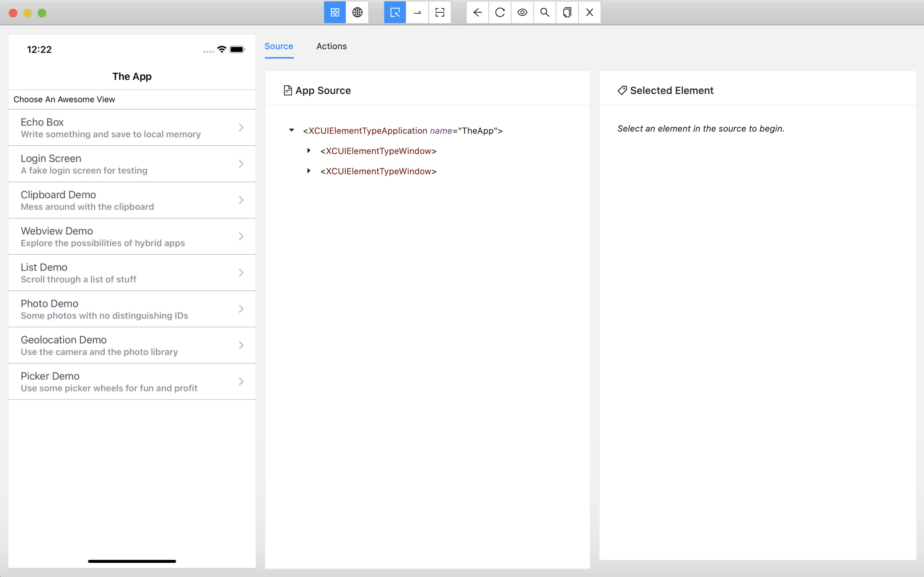The width and height of the screenshot is (924, 577).
Task: Copy XML source to clipboard icon
Action: click(x=567, y=13)
